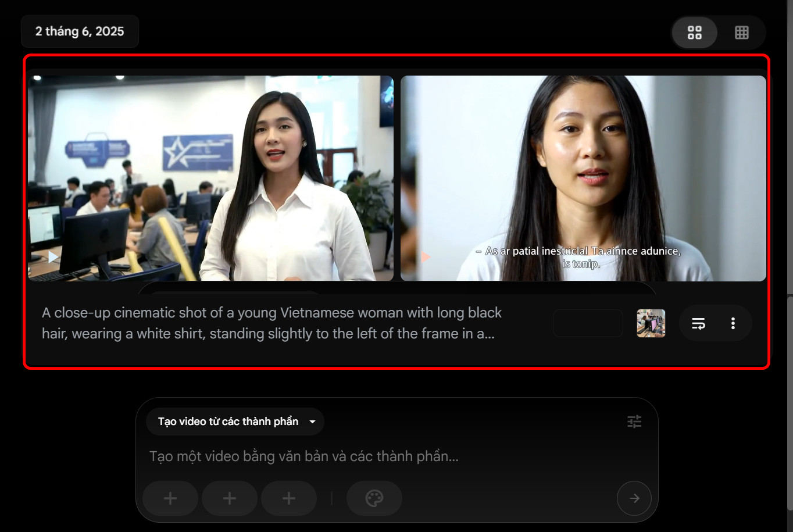This screenshot has width=793, height=532.
Task: Switch to the large 2x2 grid view
Action: click(x=694, y=33)
